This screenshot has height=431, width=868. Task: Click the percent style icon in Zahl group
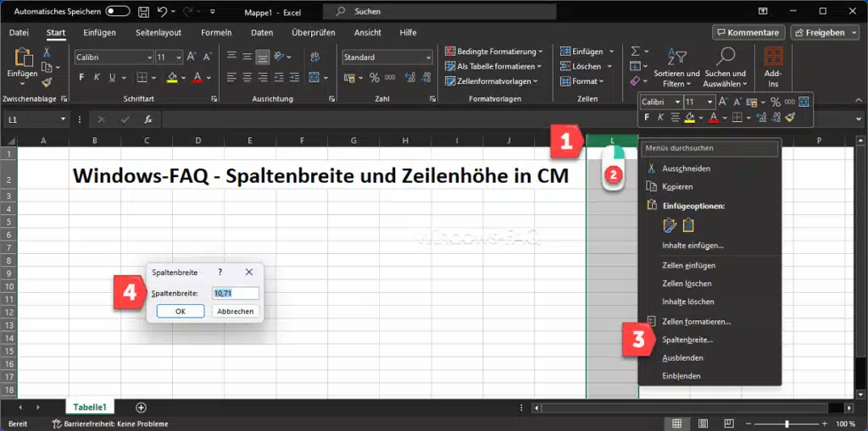[x=374, y=78]
